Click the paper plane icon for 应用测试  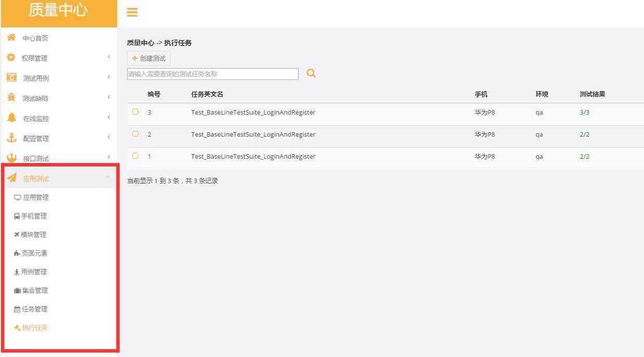pos(11,178)
